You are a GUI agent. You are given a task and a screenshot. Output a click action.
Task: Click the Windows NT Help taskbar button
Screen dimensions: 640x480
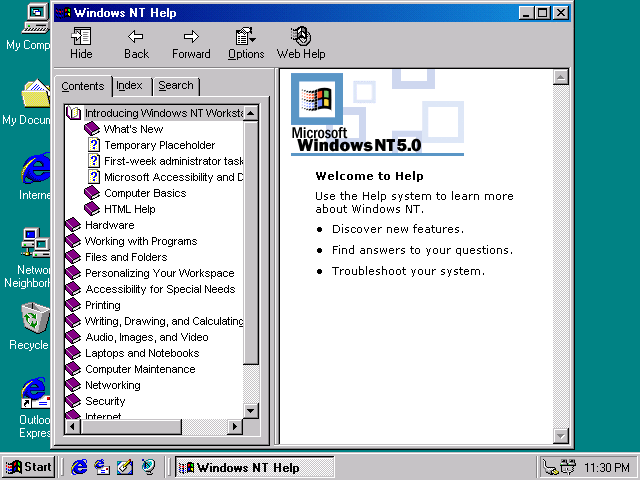[255, 467]
